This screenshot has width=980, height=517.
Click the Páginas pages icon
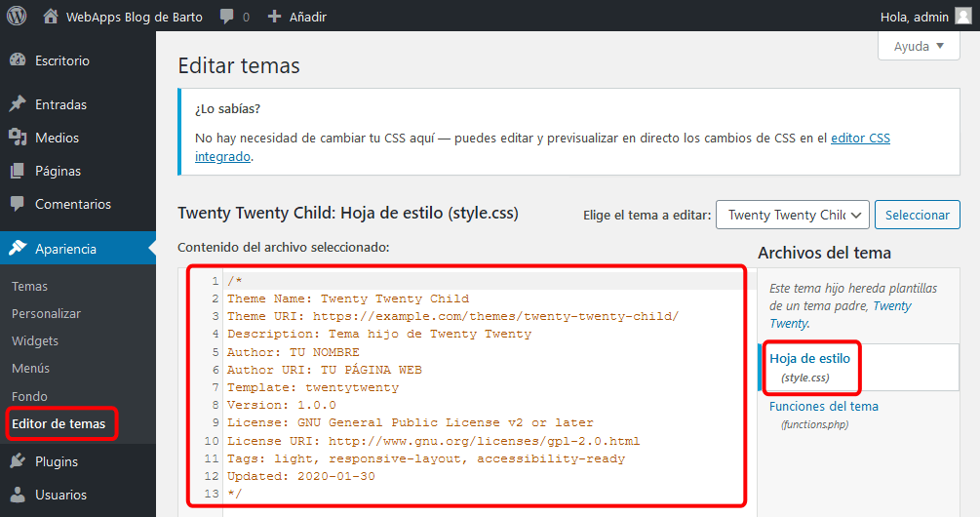pos(18,170)
